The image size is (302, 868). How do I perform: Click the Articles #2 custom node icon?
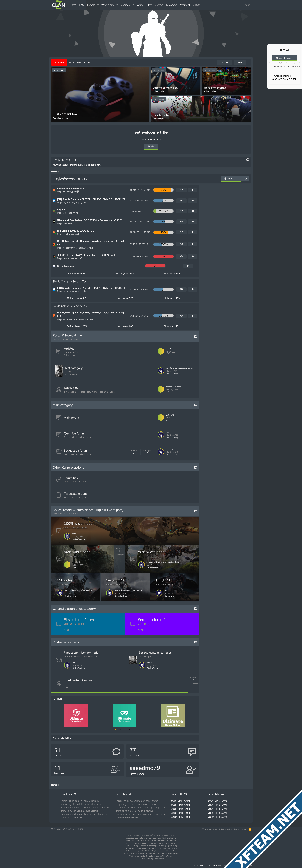coord(59,390)
